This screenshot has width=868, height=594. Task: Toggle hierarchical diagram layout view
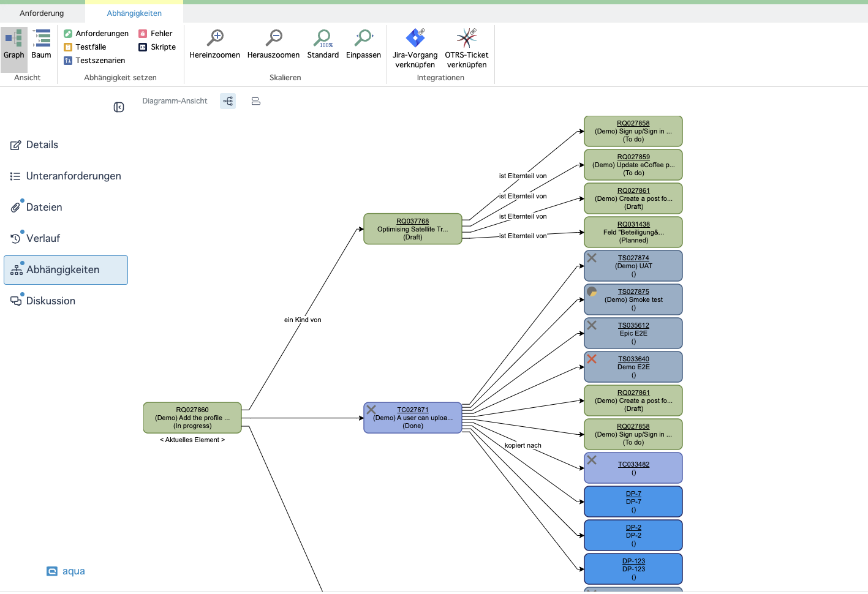(x=228, y=101)
